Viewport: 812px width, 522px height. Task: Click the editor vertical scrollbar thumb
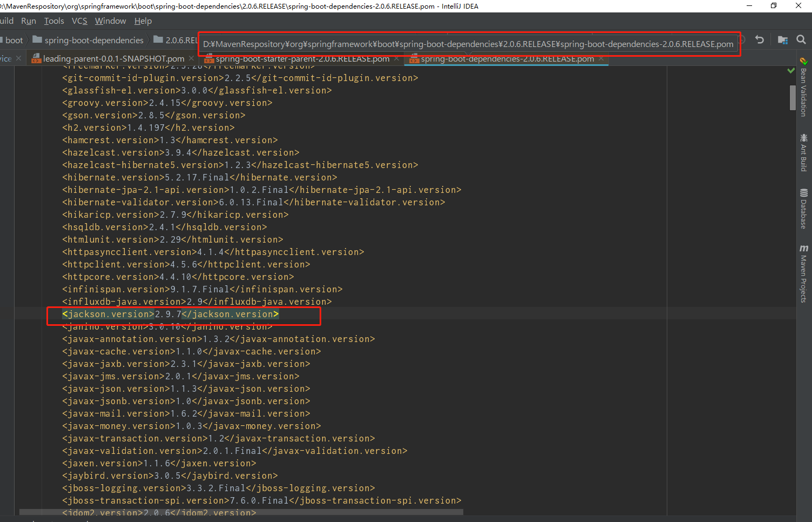click(x=793, y=97)
